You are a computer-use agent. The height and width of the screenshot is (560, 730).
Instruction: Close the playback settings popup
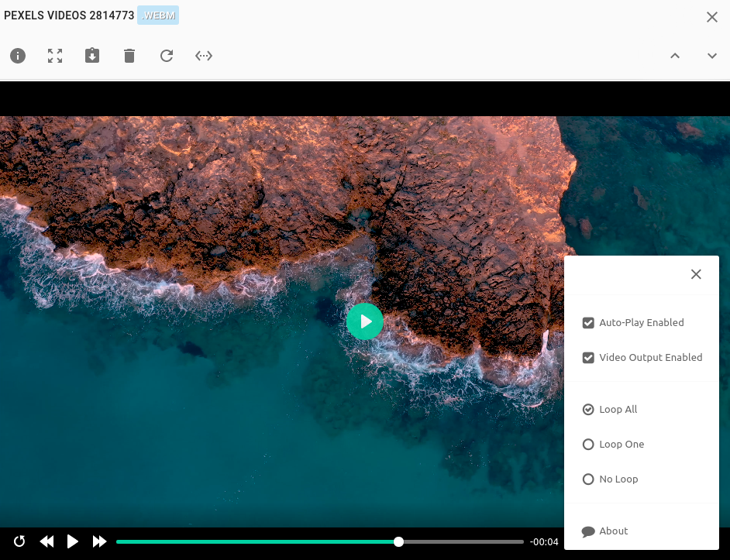(696, 274)
